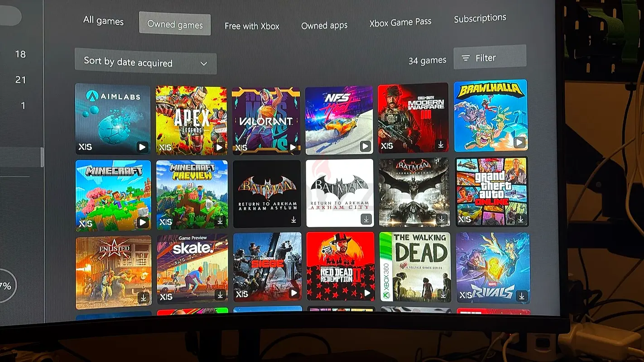
Task: Select the NFS Heat cover art
Action: (x=339, y=119)
